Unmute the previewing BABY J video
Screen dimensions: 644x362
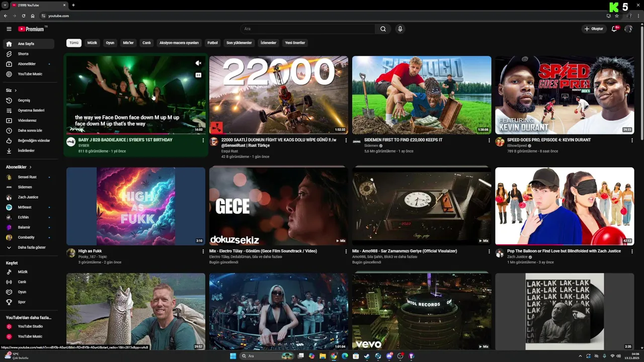point(198,63)
